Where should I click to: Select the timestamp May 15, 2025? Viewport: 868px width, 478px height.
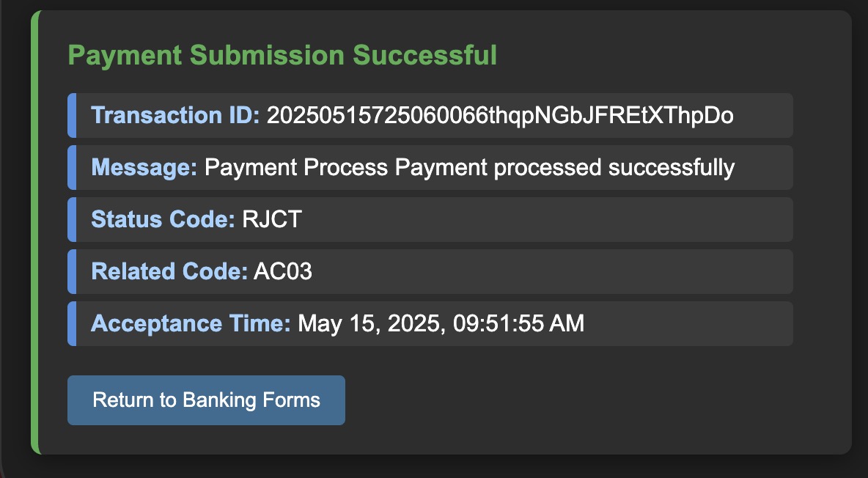440,323
